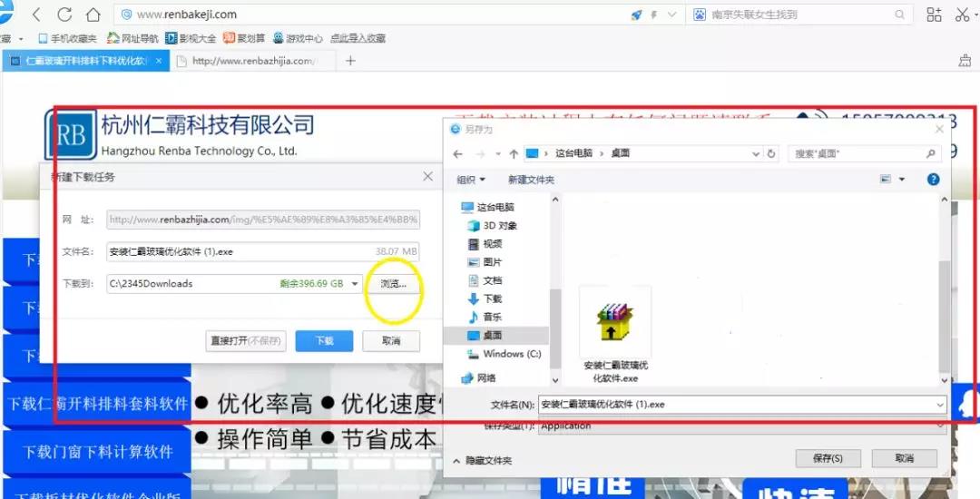
Task: Click the 浏览 browse button
Action: [393, 284]
